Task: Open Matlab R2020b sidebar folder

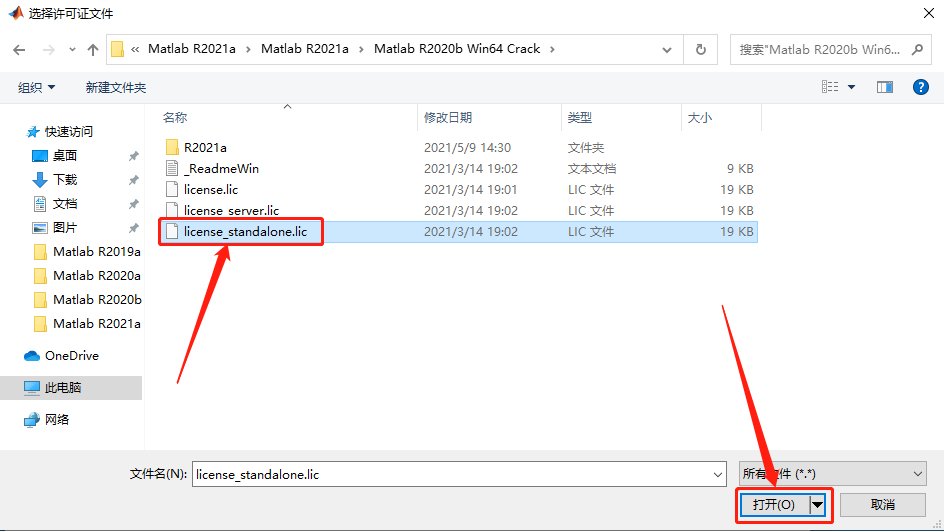Action: [x=97, y=300]
